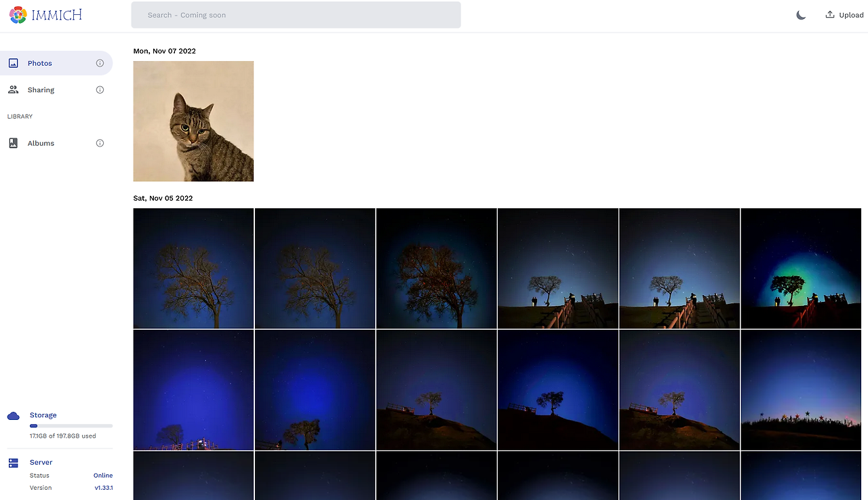Click the IMMICH wordmark text
The width and height of the screenshot is (868, 500).
(56, 15)
